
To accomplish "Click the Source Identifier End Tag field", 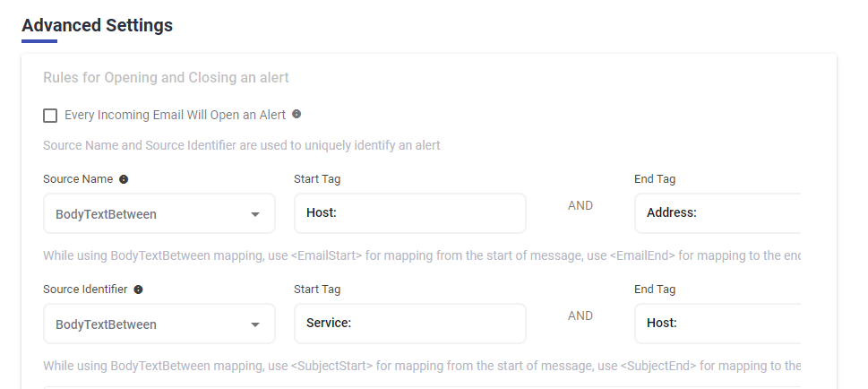I will pyautogui.click(x=717, y=324).
